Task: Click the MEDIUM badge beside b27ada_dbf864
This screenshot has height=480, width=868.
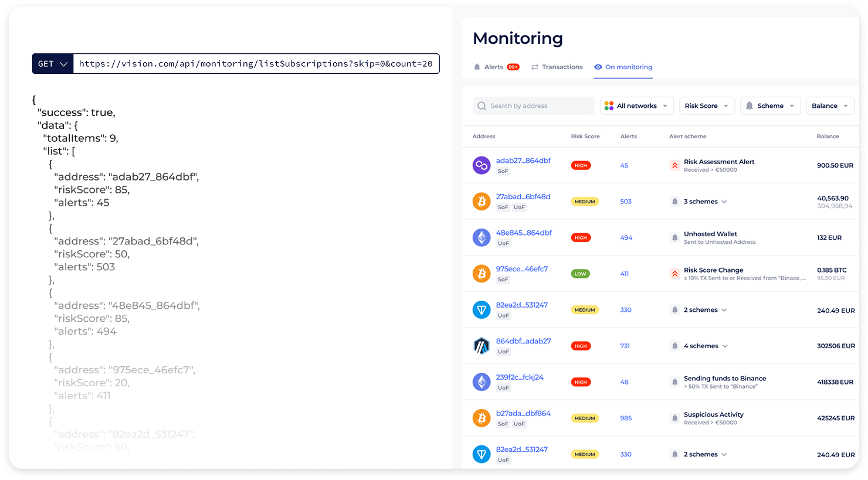Action: click(x=585, y=418)
